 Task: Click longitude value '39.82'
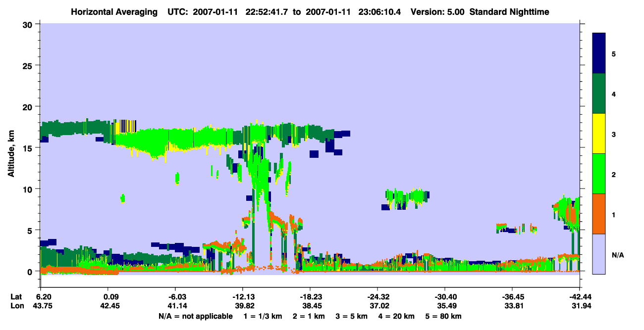[245, 306]
